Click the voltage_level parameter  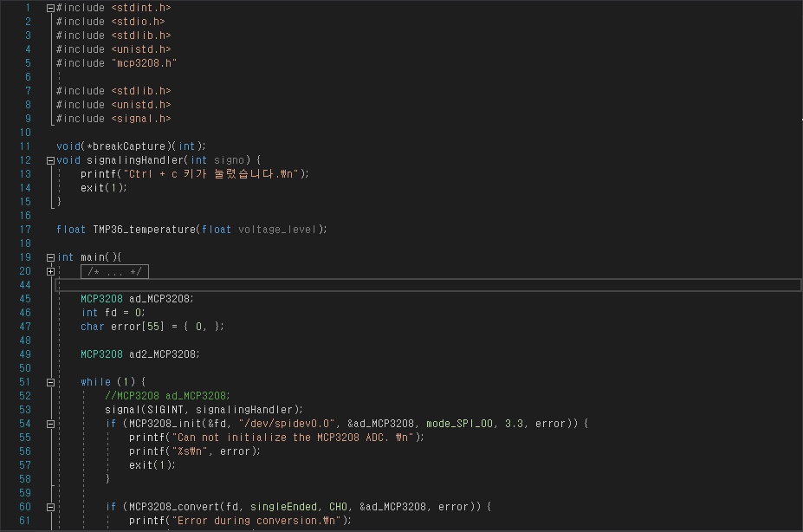coord(278,230)
